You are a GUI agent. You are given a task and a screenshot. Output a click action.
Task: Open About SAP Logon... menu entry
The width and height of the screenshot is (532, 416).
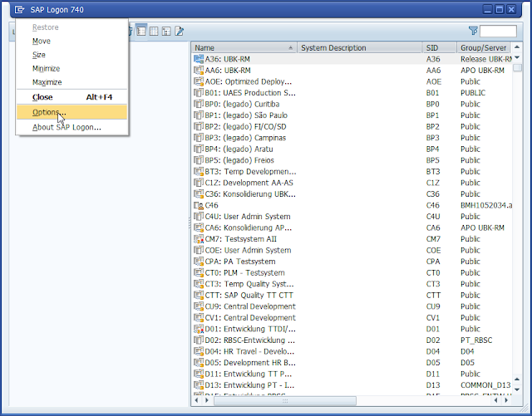point(71,127)
